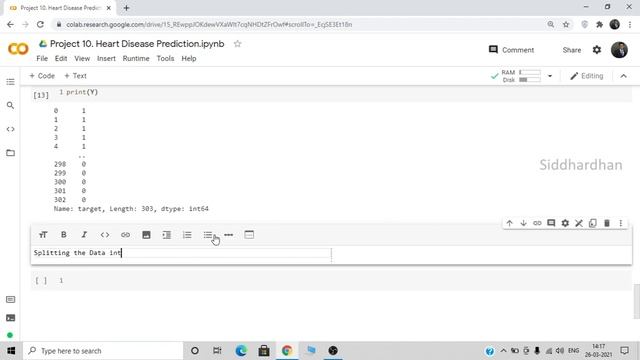Open terminal icon at bottom left
Viewport: 640px width, 360px height.
click(11, 318)
